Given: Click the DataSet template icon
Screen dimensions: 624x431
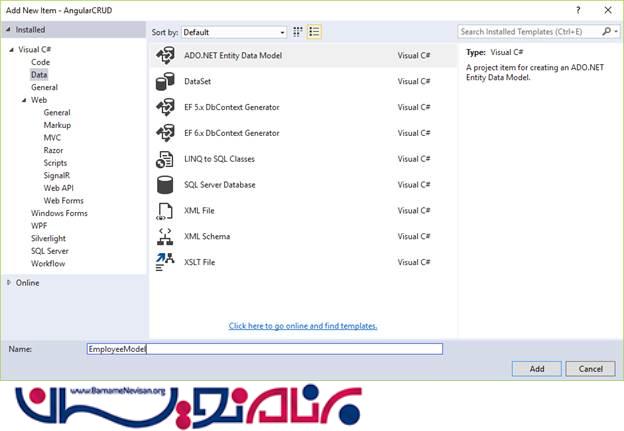Looking at the screenshot, I should pos(165,82).
